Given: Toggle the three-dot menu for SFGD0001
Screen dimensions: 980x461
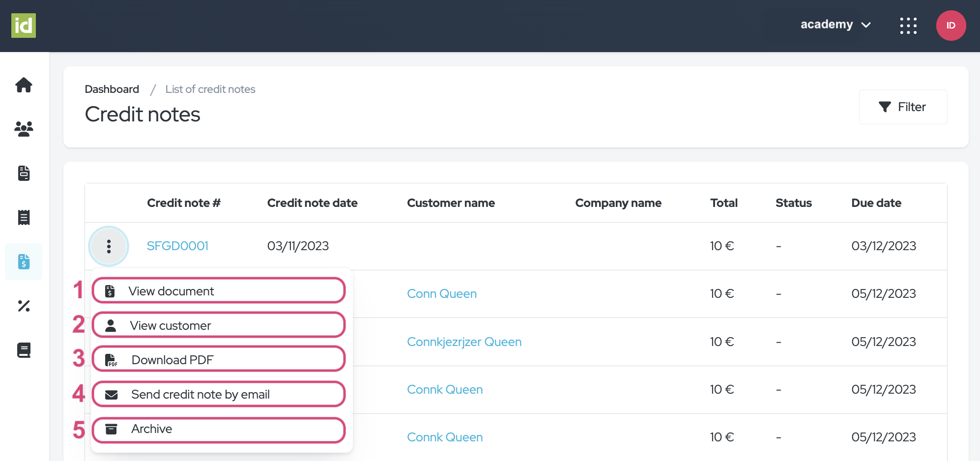Looking at the screenshot, I should click(109, 246).
